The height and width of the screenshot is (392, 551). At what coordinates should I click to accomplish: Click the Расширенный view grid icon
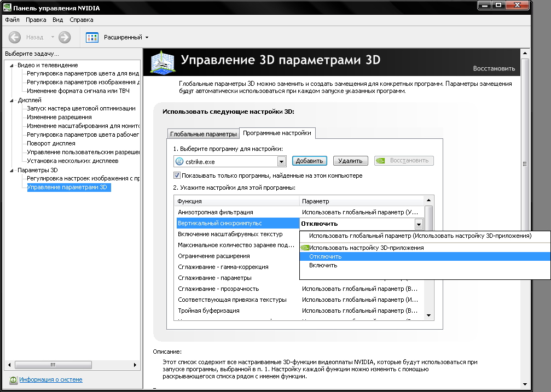(92, 37)
